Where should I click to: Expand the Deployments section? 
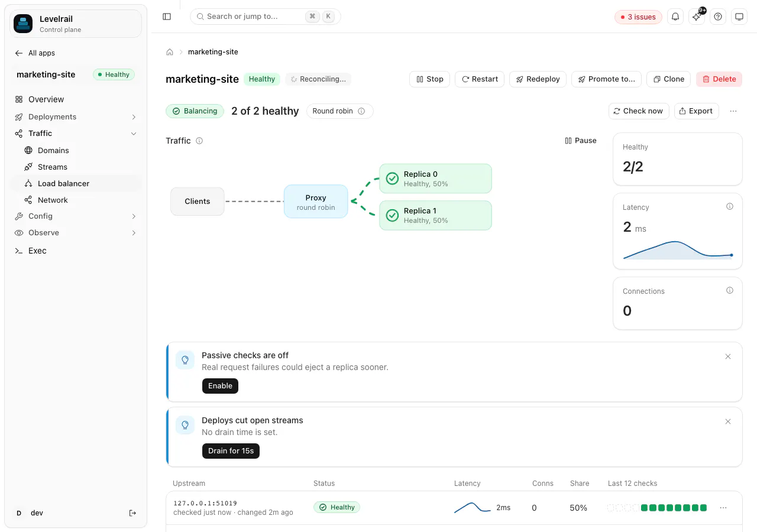point(134,117)
